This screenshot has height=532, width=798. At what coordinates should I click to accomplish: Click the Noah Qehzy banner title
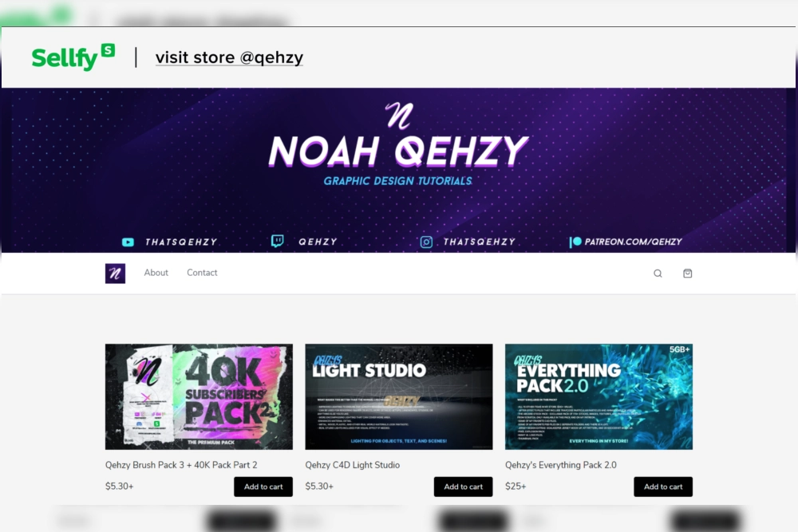pos(398,151)
